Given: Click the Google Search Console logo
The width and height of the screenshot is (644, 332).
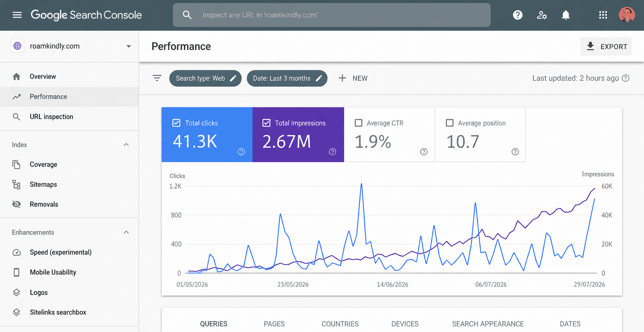Looking at the screenshot, I should coord(86,15).
